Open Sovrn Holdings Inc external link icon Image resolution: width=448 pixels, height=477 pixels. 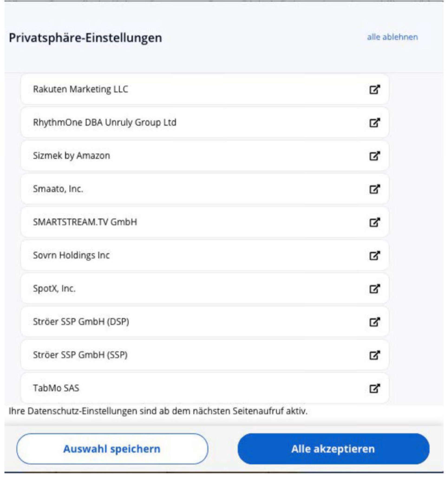pos(374,255)
